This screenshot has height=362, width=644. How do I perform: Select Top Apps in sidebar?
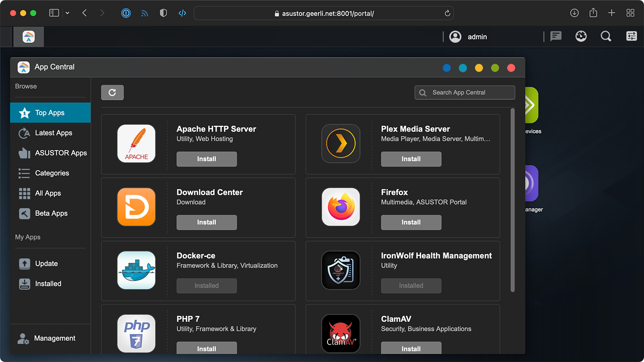coord(50,113)
